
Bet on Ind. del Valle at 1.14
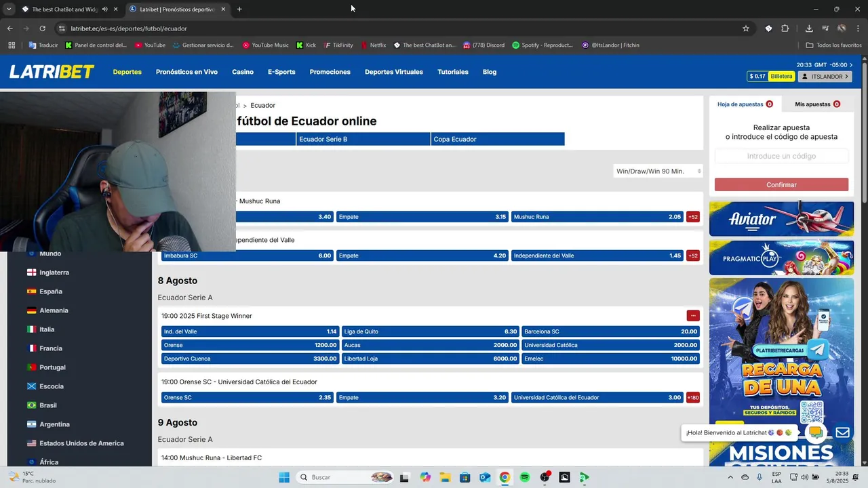pyautogui.click(x=250, y=331)
